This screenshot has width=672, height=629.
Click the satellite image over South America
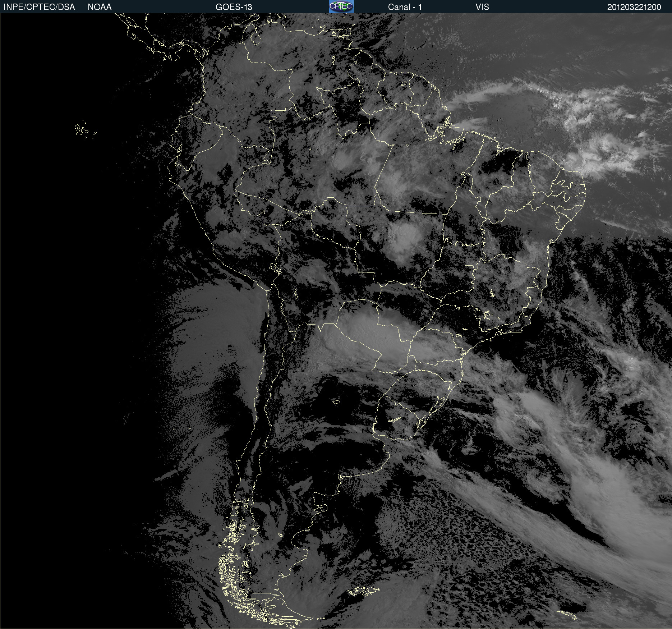click(x=336, y=321)
